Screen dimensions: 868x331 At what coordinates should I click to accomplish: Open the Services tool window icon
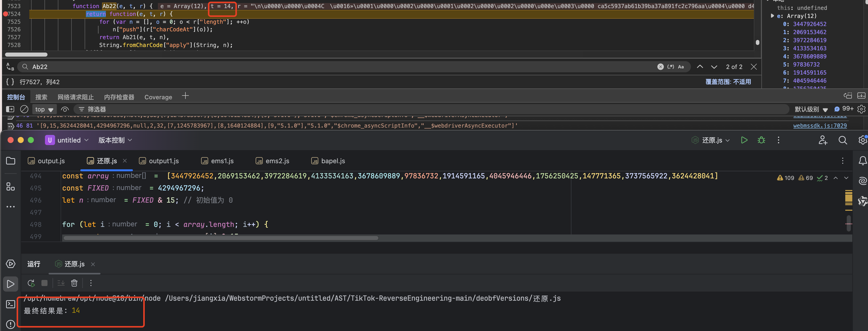(11, 264)
